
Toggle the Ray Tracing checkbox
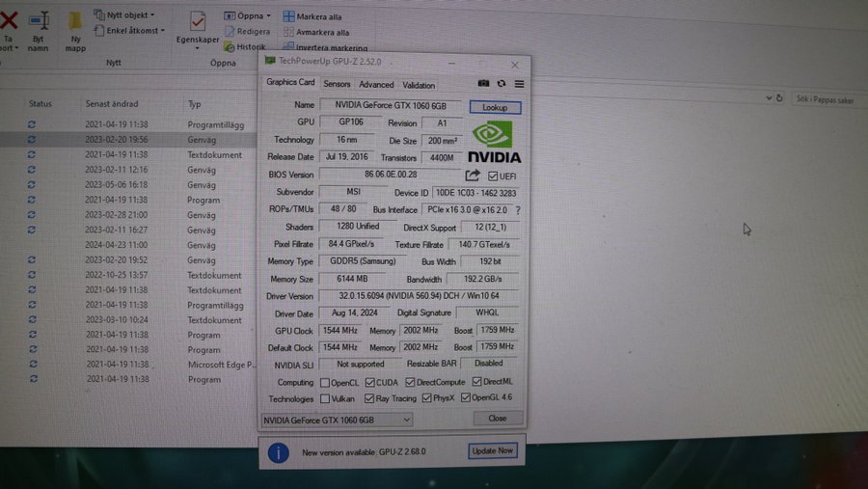tap(369, 398)
